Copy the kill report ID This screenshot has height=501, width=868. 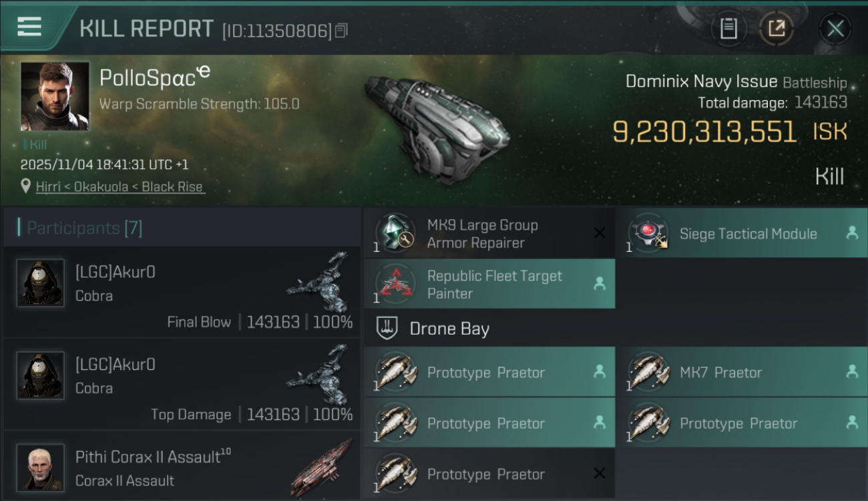(x=341, y=30)
